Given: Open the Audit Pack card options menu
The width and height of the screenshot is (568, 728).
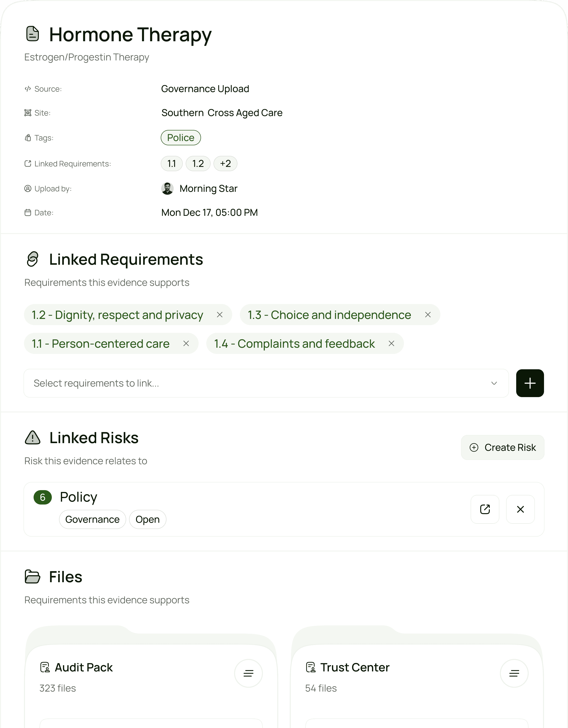Looking at the screenshot, I should click(248, 673).
